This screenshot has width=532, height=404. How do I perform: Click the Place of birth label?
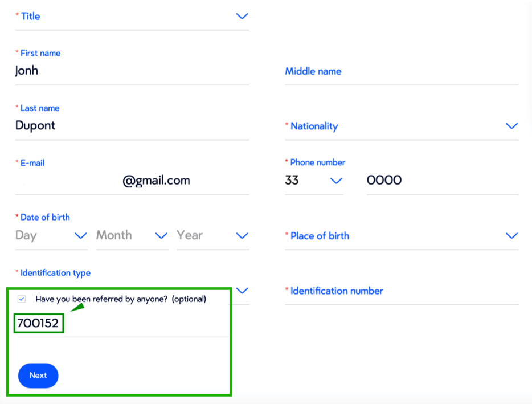point(320,236)
